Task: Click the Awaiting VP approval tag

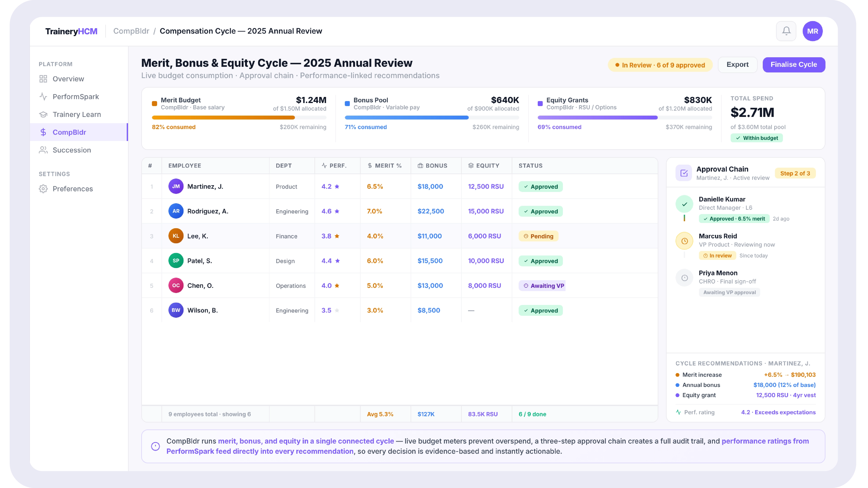Action: point(729,292)
